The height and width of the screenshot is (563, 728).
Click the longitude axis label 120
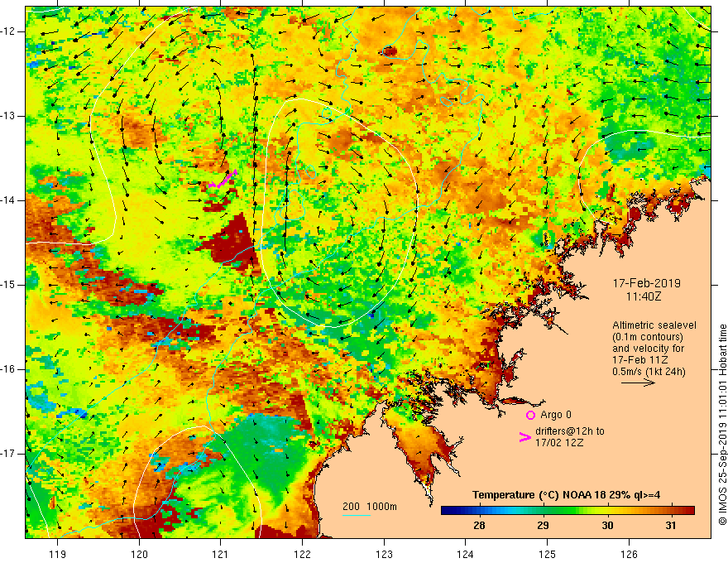point(139,555)
